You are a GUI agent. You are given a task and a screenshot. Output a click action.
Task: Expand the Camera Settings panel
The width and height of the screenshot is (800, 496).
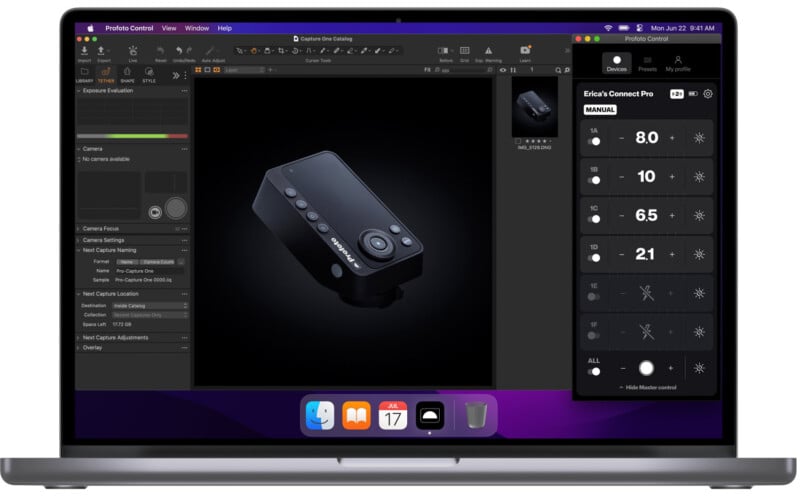(x=79, y=240)
